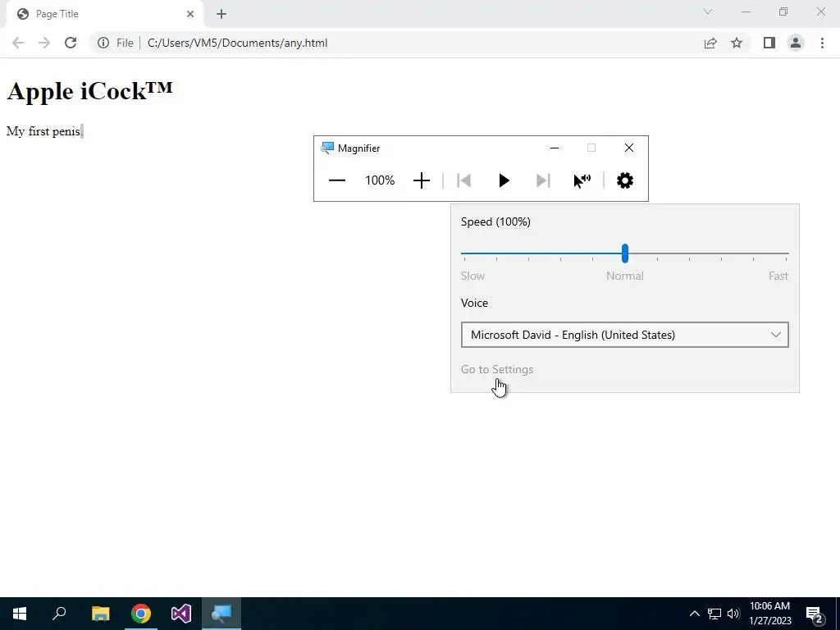Image resolution: width=840 pixels, height=630 pixels.
Task: Close the Page Title tab
Action: point(190,14)
